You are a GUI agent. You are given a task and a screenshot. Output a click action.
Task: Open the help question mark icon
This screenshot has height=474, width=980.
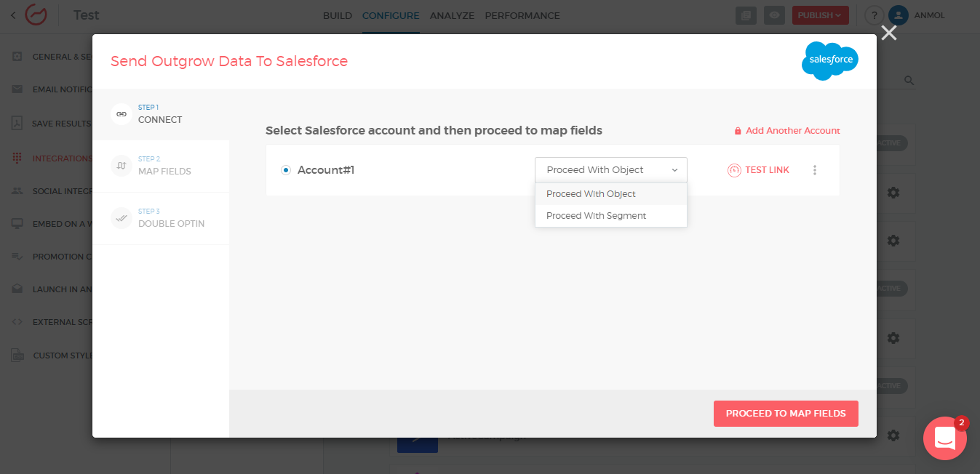pyautogui.click(x=874, y=15)
